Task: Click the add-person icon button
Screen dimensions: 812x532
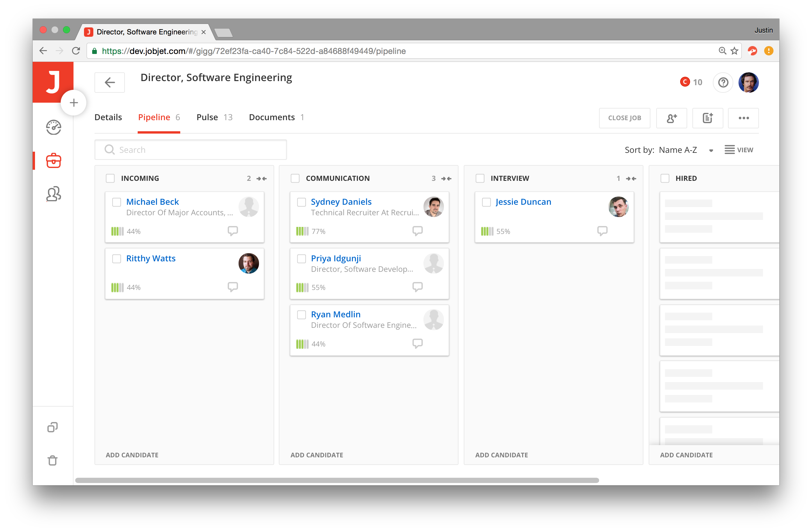Action: point(671,118)
